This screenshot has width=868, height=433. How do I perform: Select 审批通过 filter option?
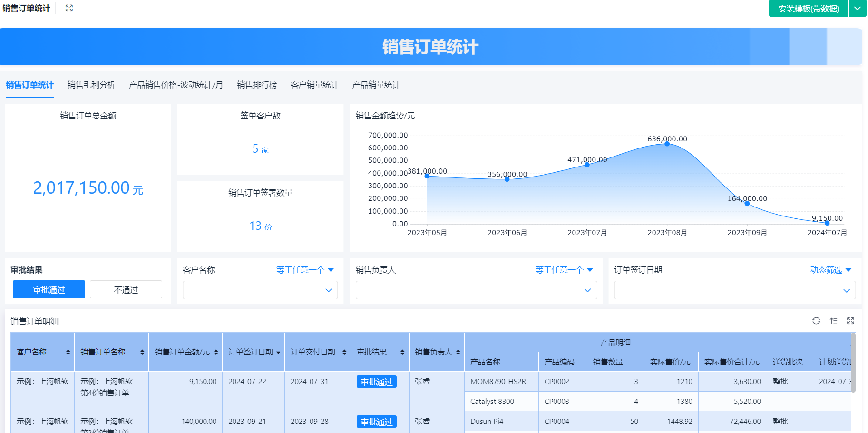49,289
